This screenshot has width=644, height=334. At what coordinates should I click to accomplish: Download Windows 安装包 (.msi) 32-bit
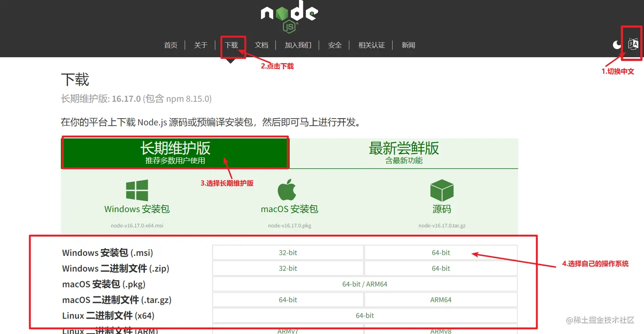tap(288, 253)
